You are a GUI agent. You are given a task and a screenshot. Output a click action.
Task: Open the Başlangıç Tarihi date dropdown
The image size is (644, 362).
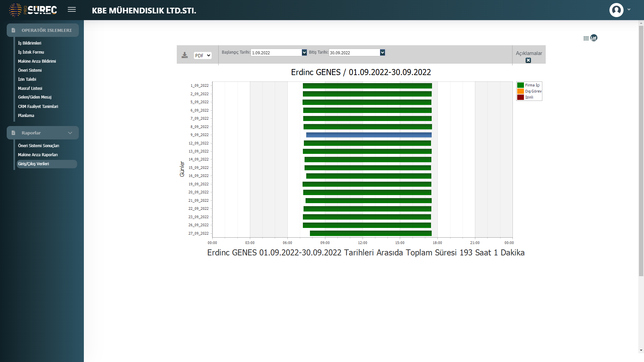[x=304, y=53]
